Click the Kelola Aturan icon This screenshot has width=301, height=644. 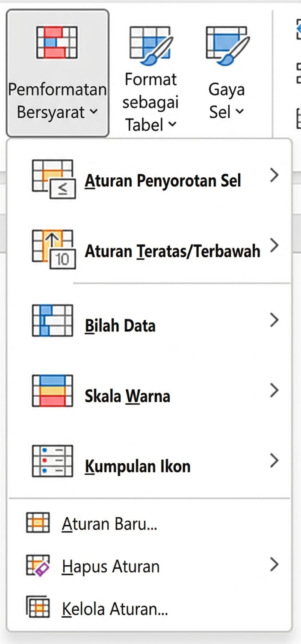[x=38, y=608]
